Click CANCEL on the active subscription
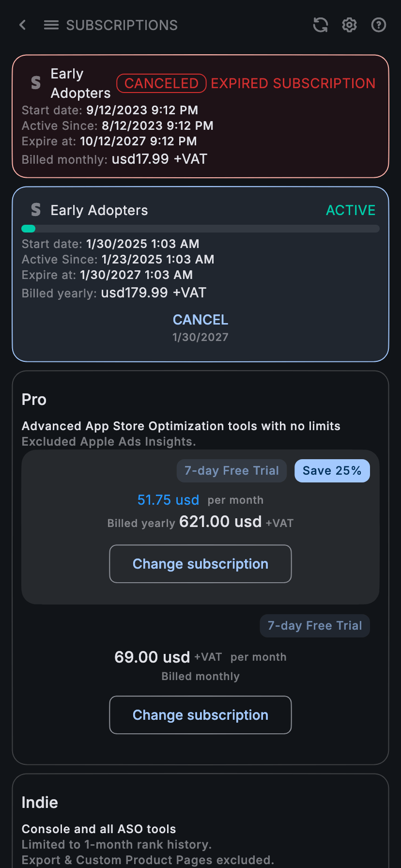This screenshot has width=401, height=868. [x=200, y=319]
